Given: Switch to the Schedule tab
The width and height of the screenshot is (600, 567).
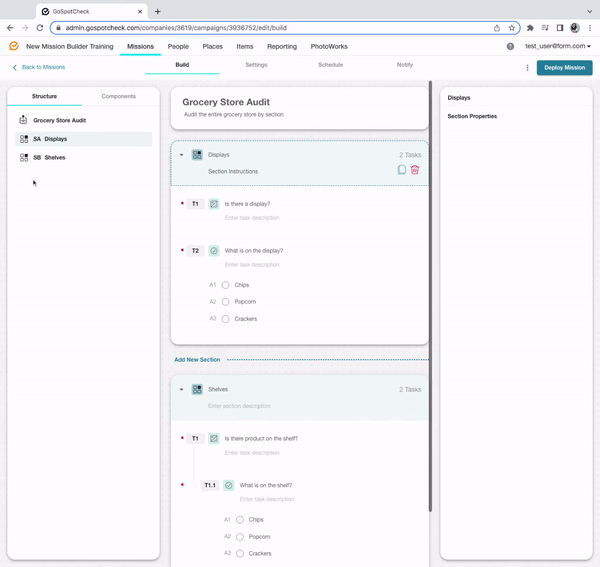Looking at the screenshot, I should [331, 65].
